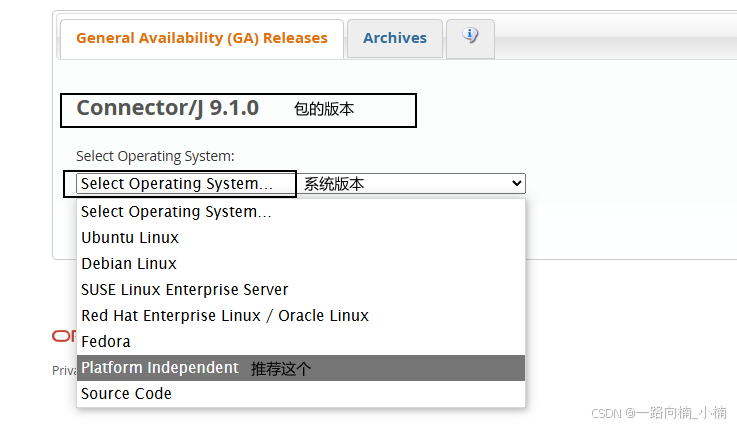Select Debian Linux option
Screen dimensions: 737x426
coord(301,263)
